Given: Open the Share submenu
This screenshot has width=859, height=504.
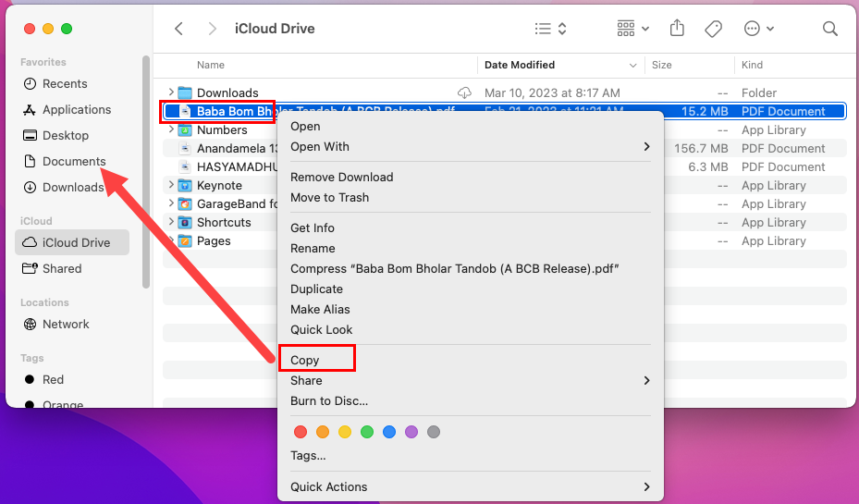Looking at the screenshot, I should tap(471, 380).
